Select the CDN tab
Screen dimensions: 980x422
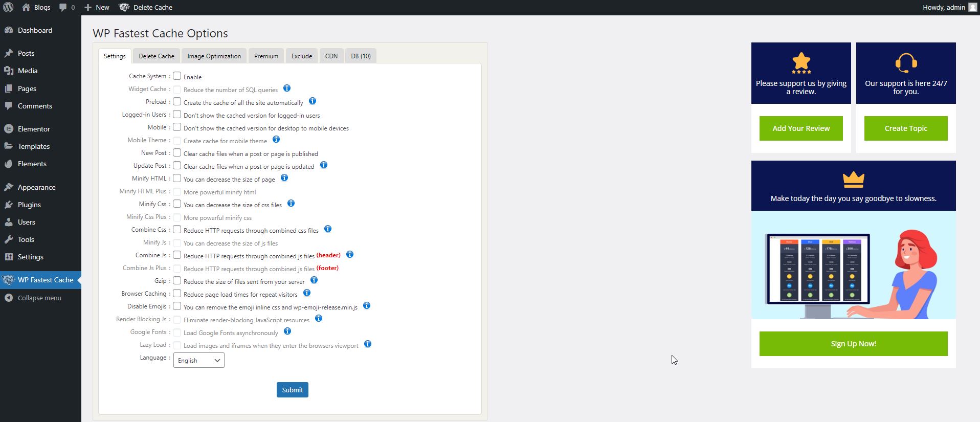pos(331,56)
